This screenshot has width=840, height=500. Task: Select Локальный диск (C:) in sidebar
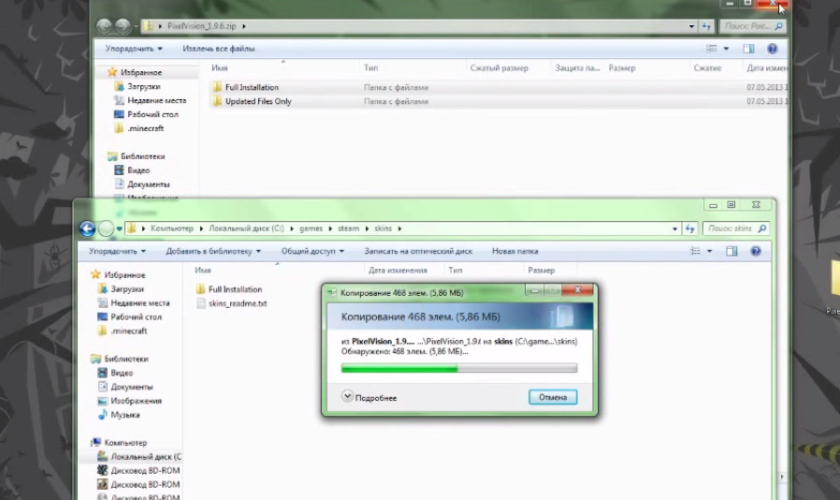click(146, 457)
